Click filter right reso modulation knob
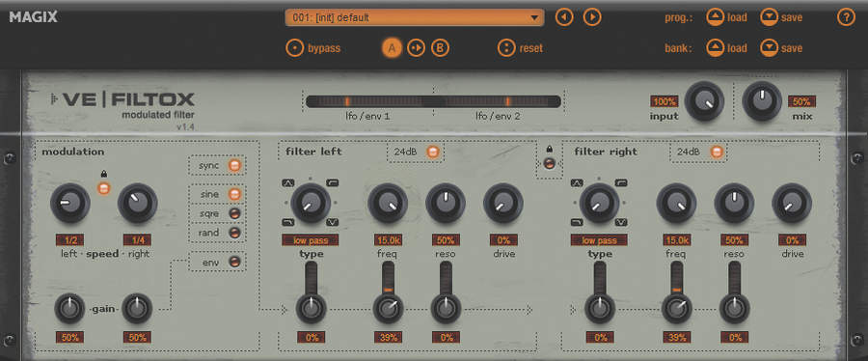868x361 pixels. point(735,309)
